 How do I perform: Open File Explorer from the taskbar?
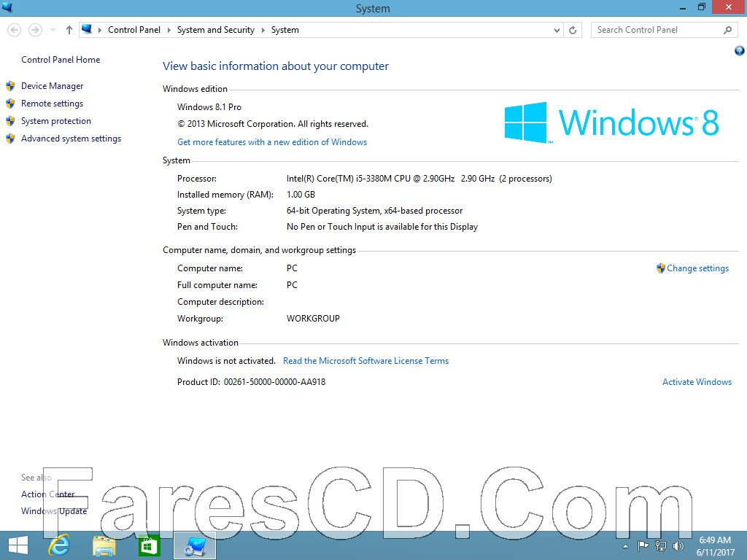104,545
